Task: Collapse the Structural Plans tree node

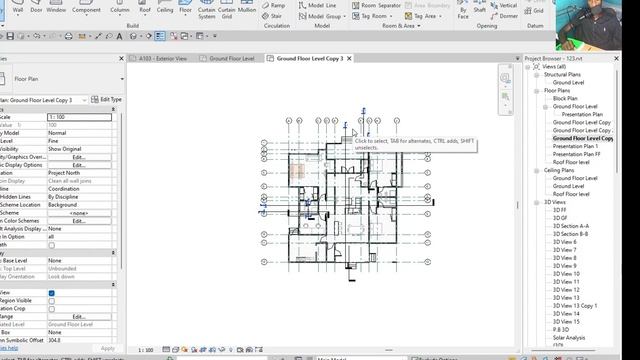Action: point(537,75)
